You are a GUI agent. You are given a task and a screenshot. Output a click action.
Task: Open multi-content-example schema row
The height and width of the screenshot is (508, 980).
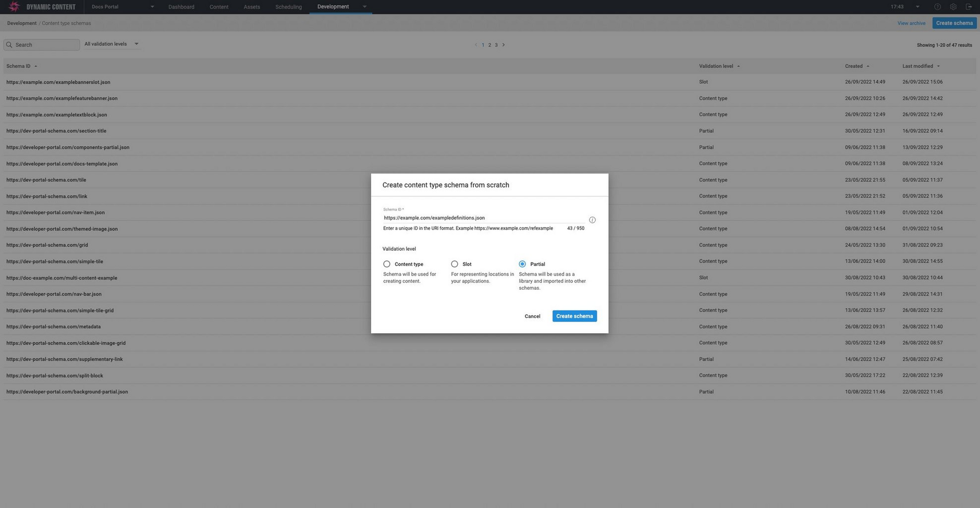click(x=489, y=278)
